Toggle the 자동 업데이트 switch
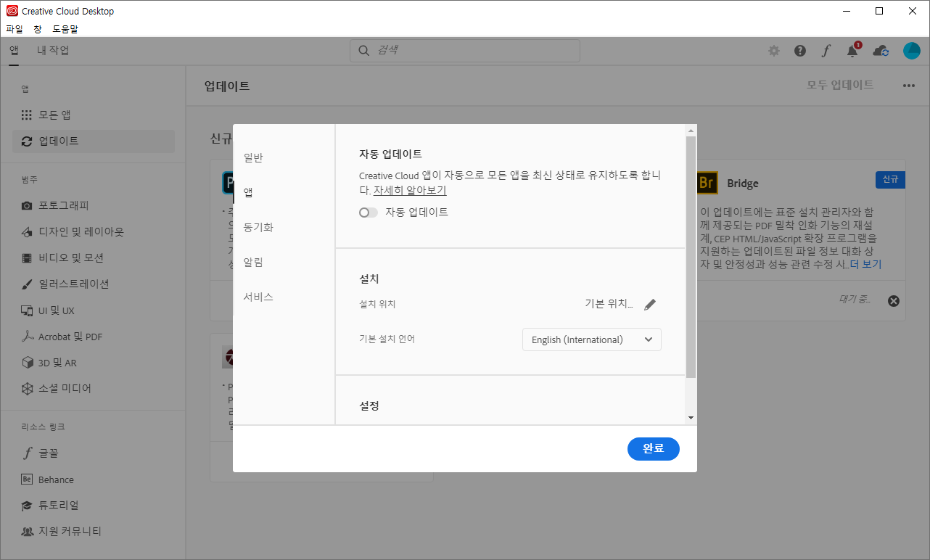The image size is (930, 560). tap(369, 213)
